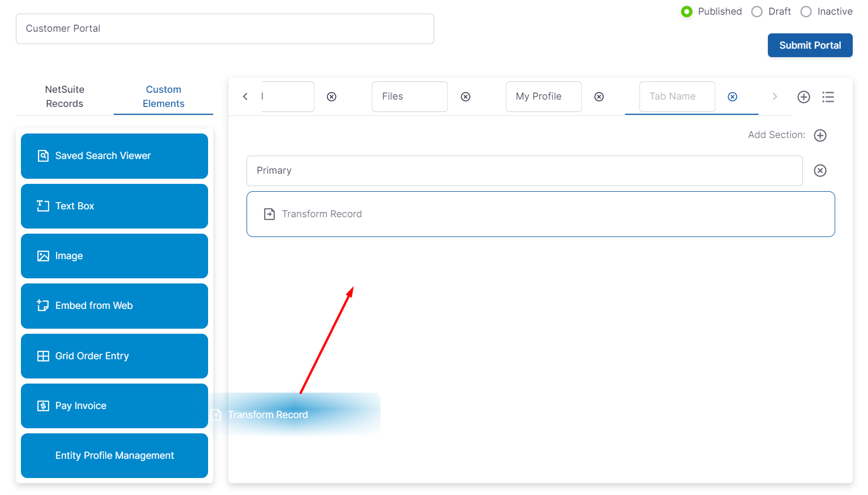Remove the Primary section
The height and width of the screenshot is (495, 868).
[820, 171]
